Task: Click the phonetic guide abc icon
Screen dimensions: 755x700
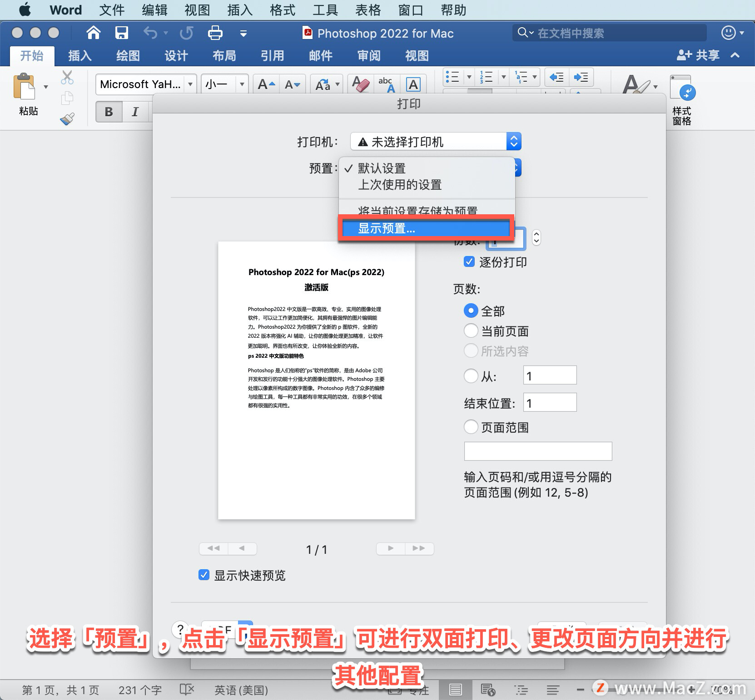Action: point(387,84)
